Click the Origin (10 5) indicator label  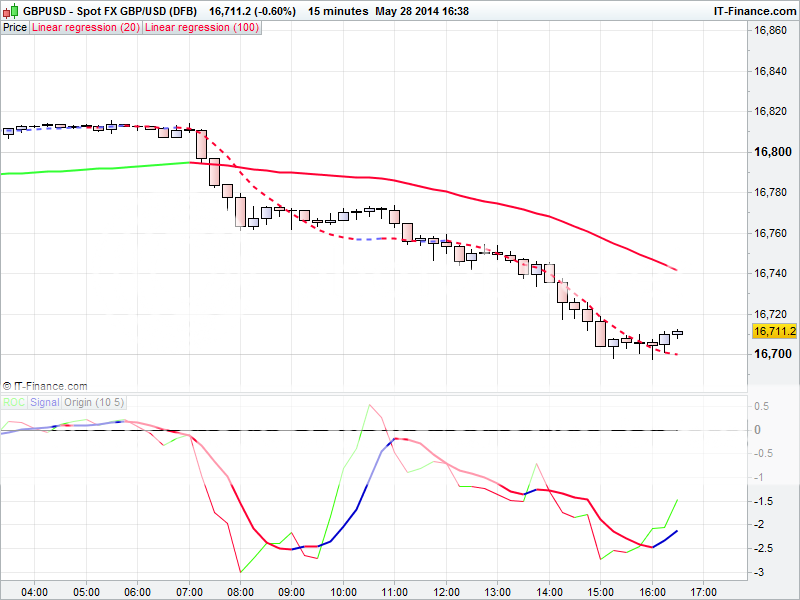pos(94,403)
